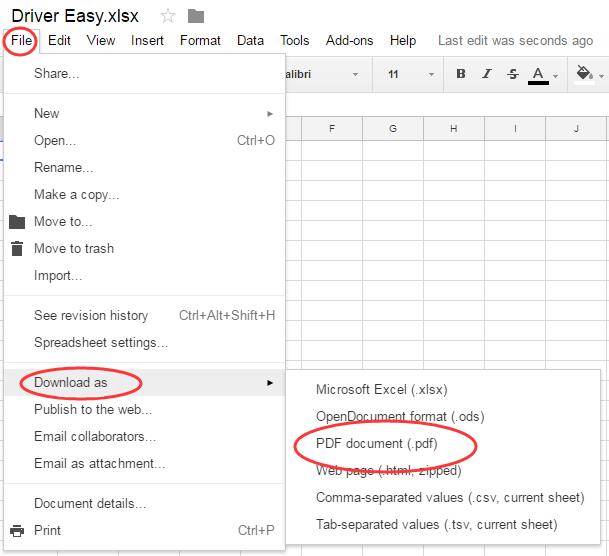Click the fill color paint bucket
This screenshot has height=556, width=609.
(587, 74)
